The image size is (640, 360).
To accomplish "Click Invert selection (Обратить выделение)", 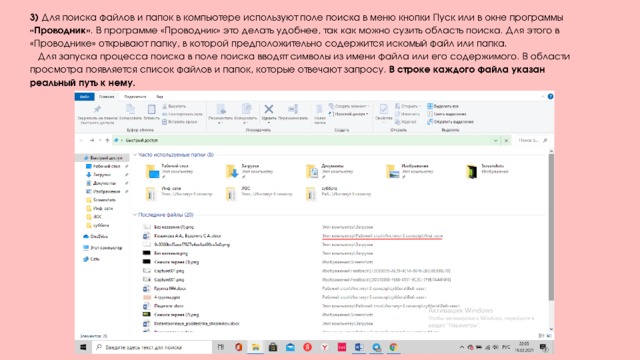I will tap(450, 122).
